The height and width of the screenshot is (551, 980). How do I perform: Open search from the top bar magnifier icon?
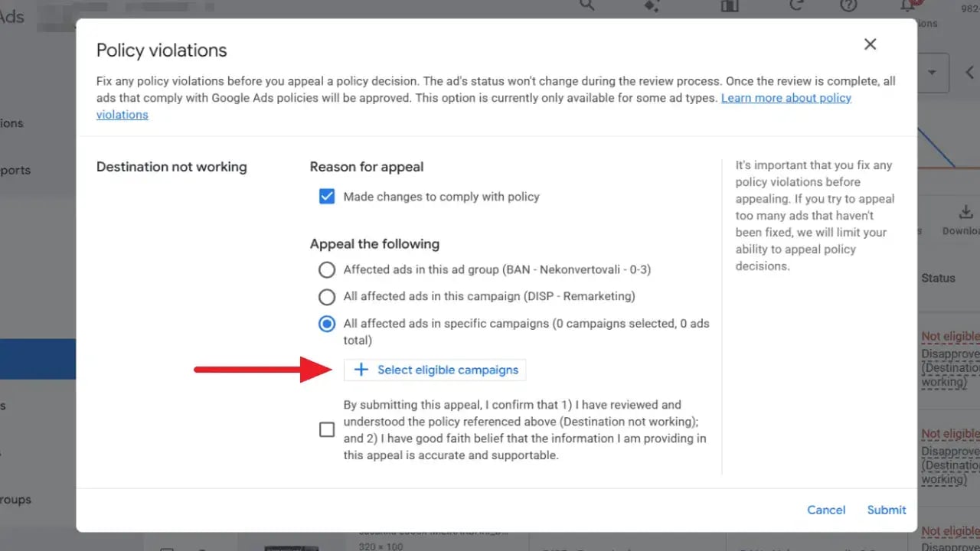click(586, 5)
